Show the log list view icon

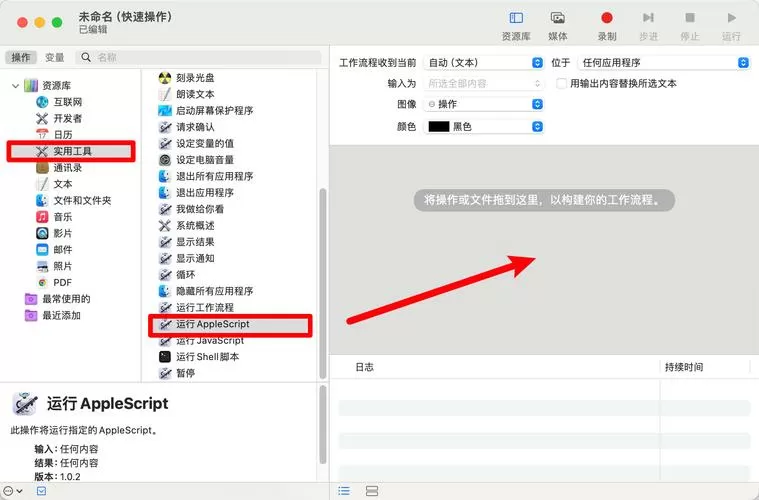[344, 491]
